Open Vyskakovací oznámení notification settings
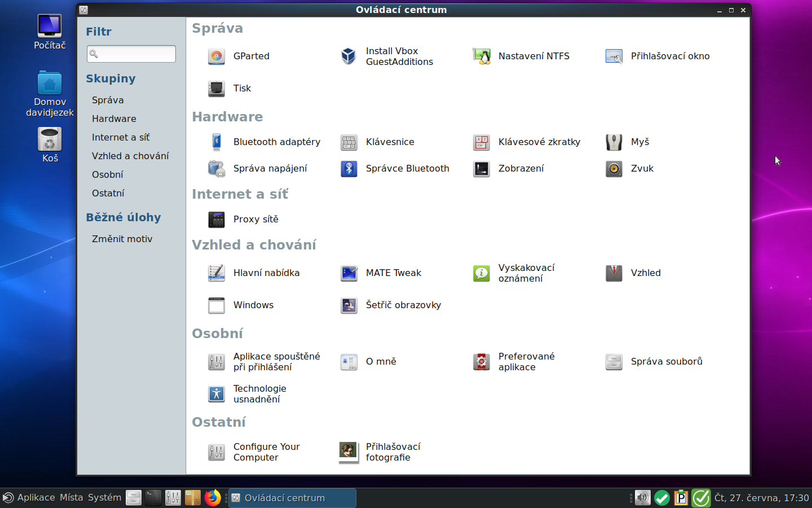 pos(514,273)
